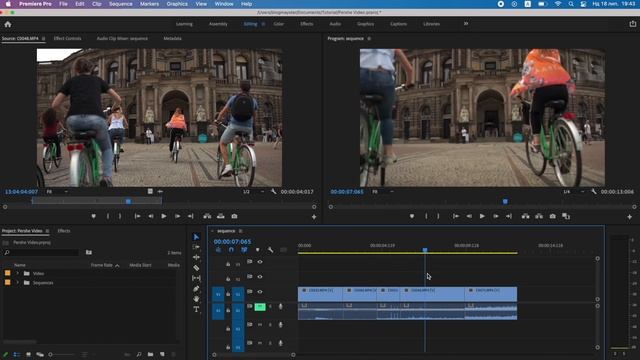Click Export Frame camera in Program monitor

click(552, 216)
